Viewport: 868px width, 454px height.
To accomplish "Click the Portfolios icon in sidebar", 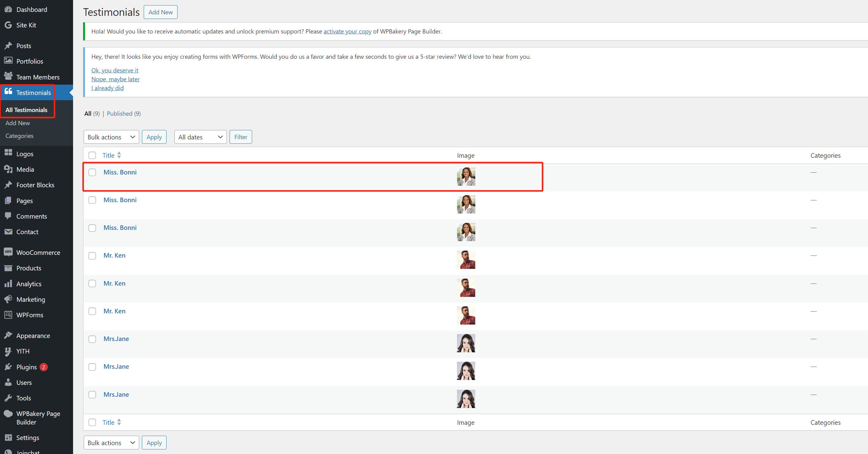I will coord(9,61).
